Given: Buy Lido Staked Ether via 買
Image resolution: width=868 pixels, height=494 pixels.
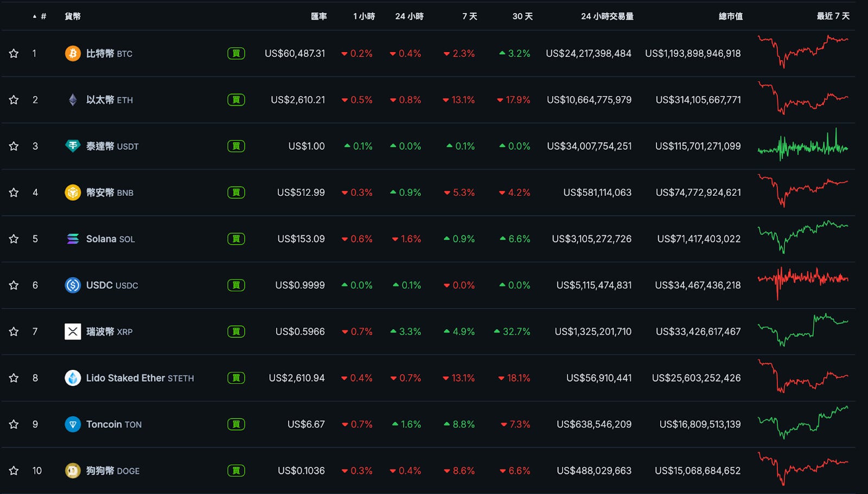Looking at the screenshot, I should [x=236, y=378].
